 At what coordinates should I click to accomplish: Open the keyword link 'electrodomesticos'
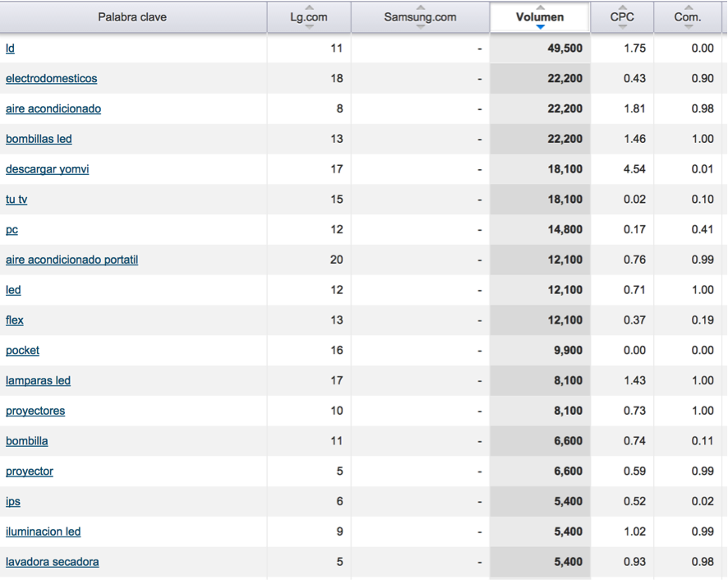53,78
